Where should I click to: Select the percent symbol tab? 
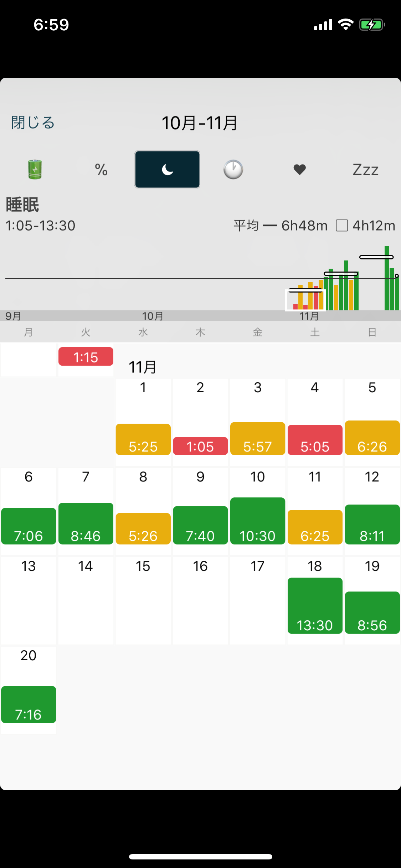(x=101, y=170)
